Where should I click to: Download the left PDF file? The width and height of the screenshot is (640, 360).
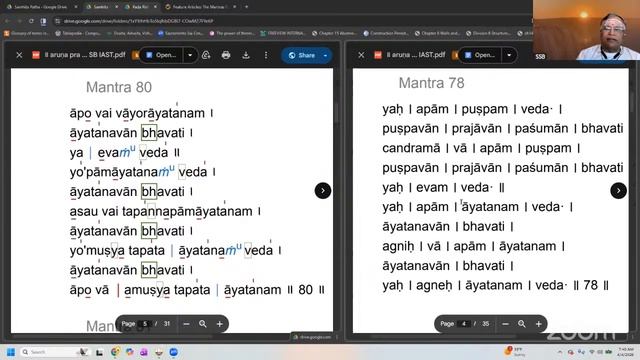tap(246, 55)
